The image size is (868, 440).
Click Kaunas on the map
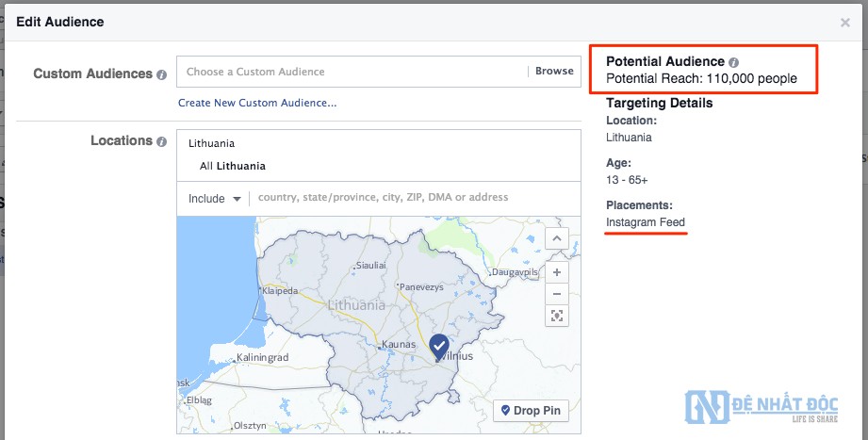[x=398, y=345]
